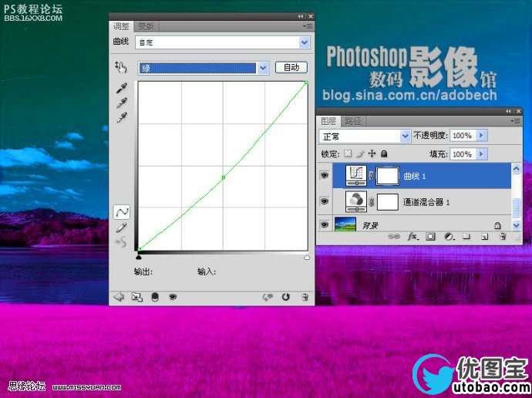Screen dimensions: 532x398
Task: Select the 背景 layer name
Action: point(370,226)
